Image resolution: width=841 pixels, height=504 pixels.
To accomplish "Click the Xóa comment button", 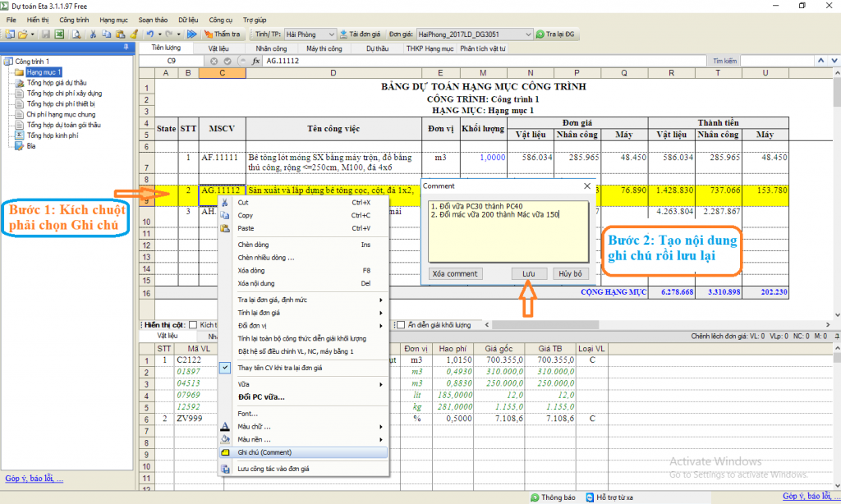I will (x=455, y=273).
